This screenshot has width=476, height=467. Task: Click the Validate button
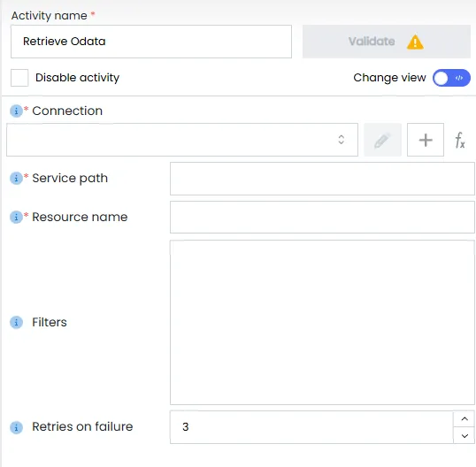386,42
